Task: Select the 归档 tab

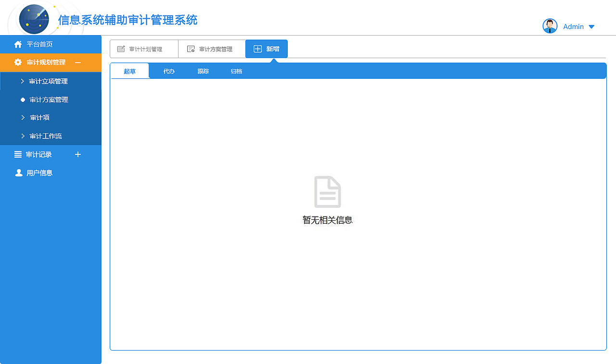Action: click(235, 71)
